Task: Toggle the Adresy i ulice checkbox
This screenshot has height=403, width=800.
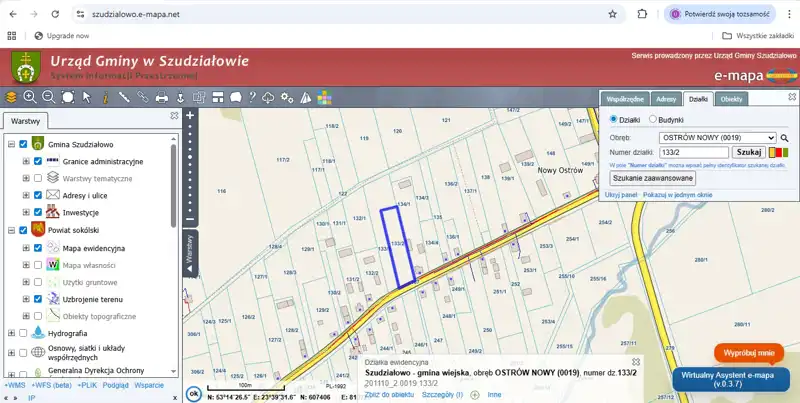Action: [x=38, y=195]
